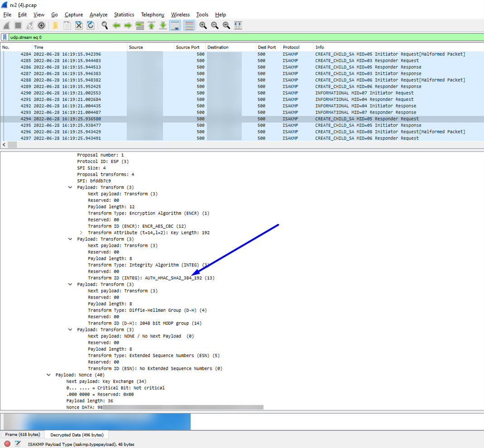The image size is (484, 448).
Task: Collapse the Payload: Nonce tree item
Action: tap(48, 375)
